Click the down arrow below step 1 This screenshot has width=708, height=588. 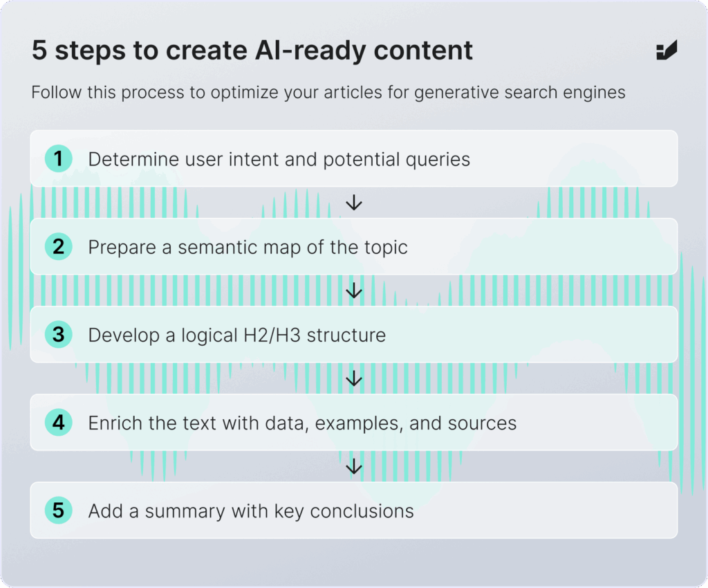tap(354, 203)
